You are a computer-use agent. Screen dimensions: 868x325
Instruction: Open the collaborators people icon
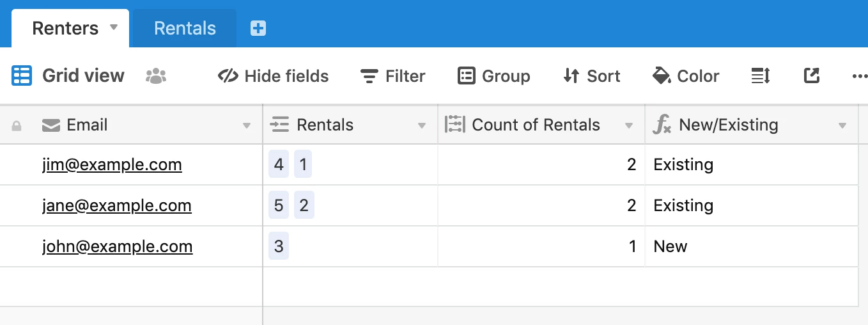pos(156,76)
